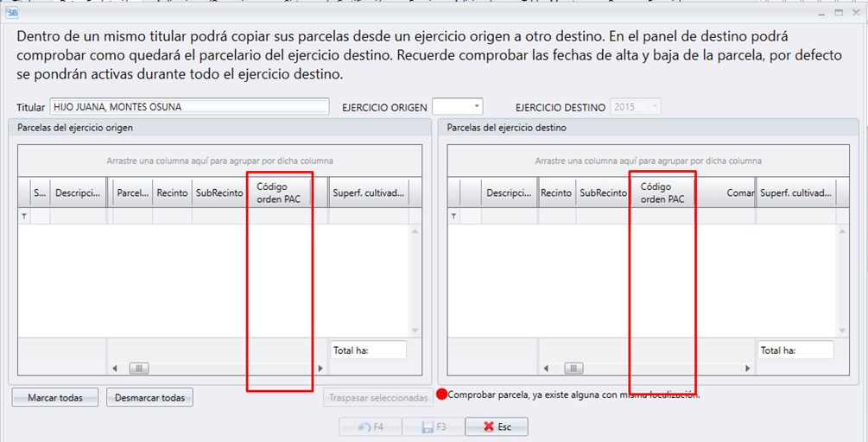
Task: Click the Desmarcar todas button
Action: tap(149, 398)
